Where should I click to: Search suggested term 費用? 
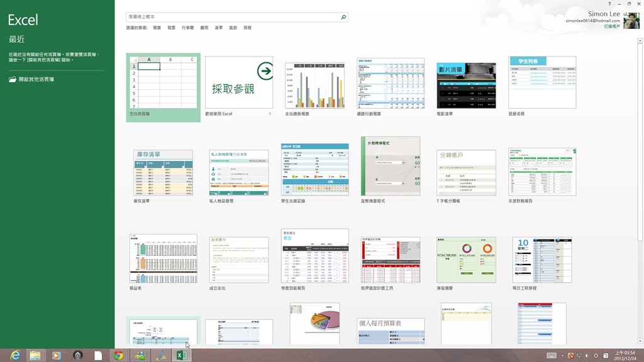click(x=204, y=28)
